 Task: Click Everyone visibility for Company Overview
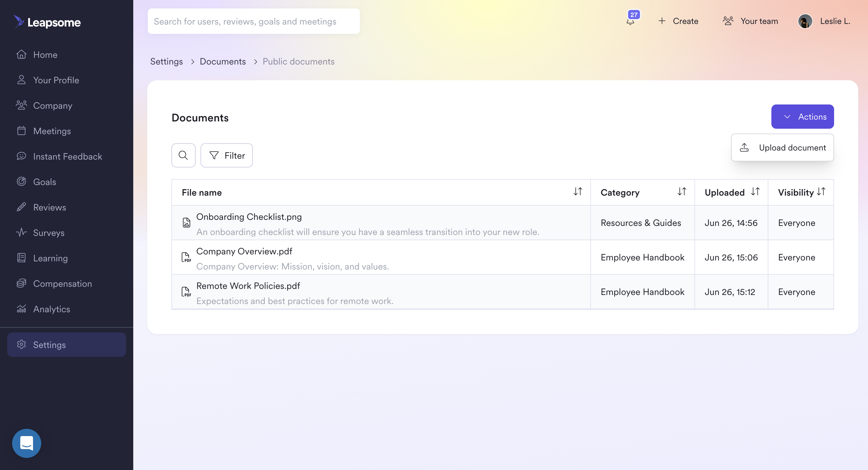[796, 257]
